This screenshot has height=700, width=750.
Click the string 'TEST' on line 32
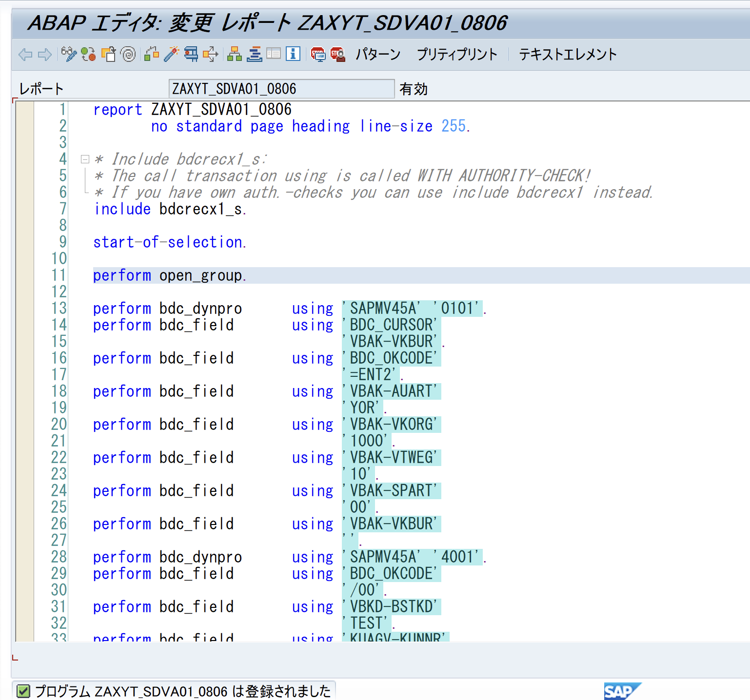point(367,623)
